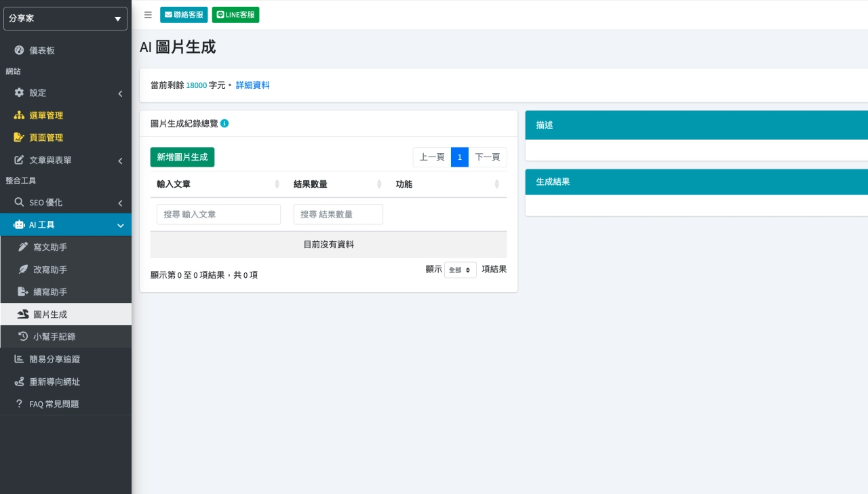
Task: Sort the table by 功能 column
Action: pyautogui.click(x=448, y=184)
